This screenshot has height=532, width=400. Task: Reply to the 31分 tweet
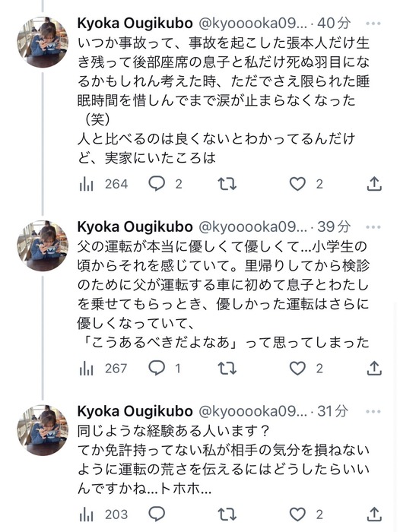[x=157, y=515]
